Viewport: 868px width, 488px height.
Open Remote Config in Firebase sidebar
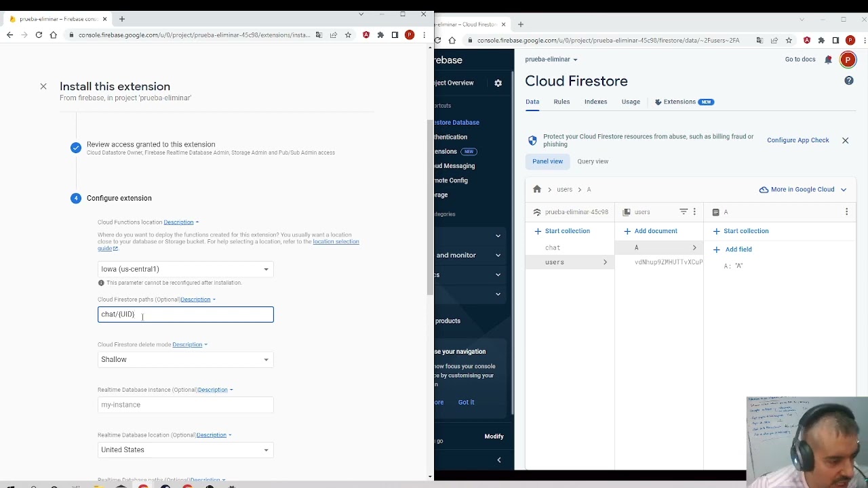[x=452, y=180]
